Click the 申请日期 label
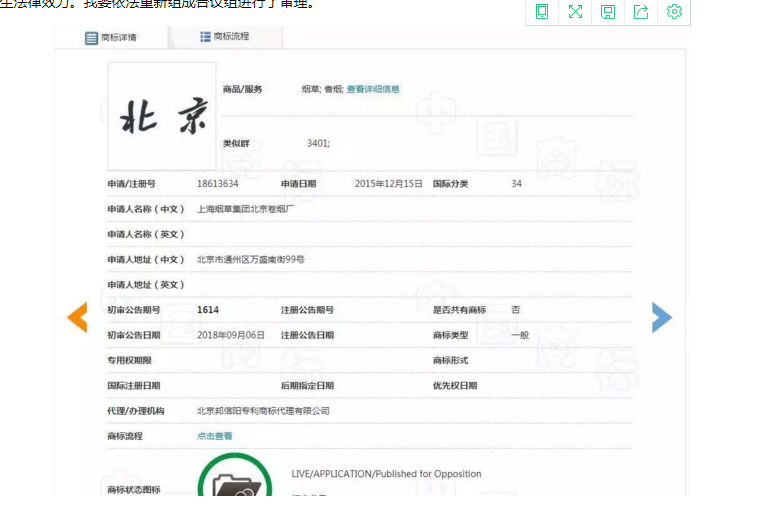Image resolution: width=769 pixels, height=505 pixels. tap(298, 184)
